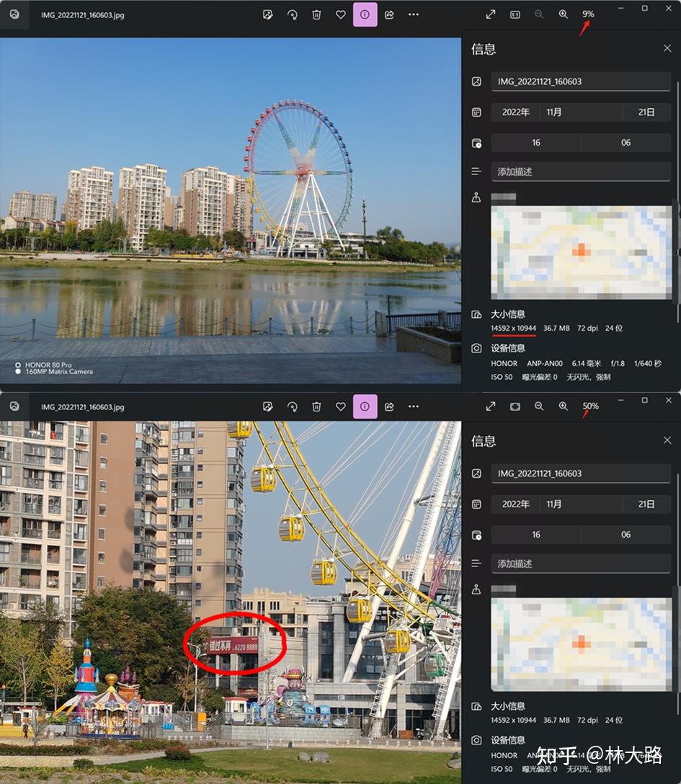This screenshot has width=681, height=784.
Task: Select 11月 month field in top info panel
Action: [x=581, y=112]
